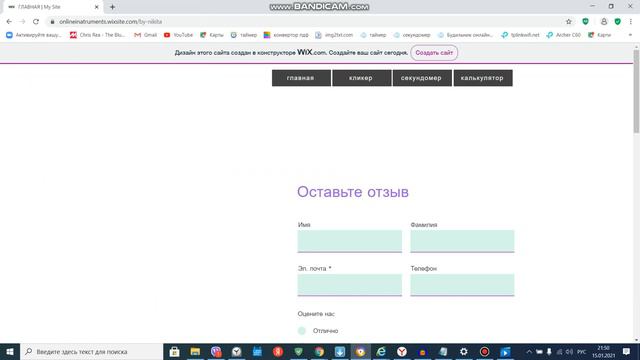The height and width of the screenshot is (360, 640).
Task: Open the секундомер menu item
Action: tap(422, 78)
